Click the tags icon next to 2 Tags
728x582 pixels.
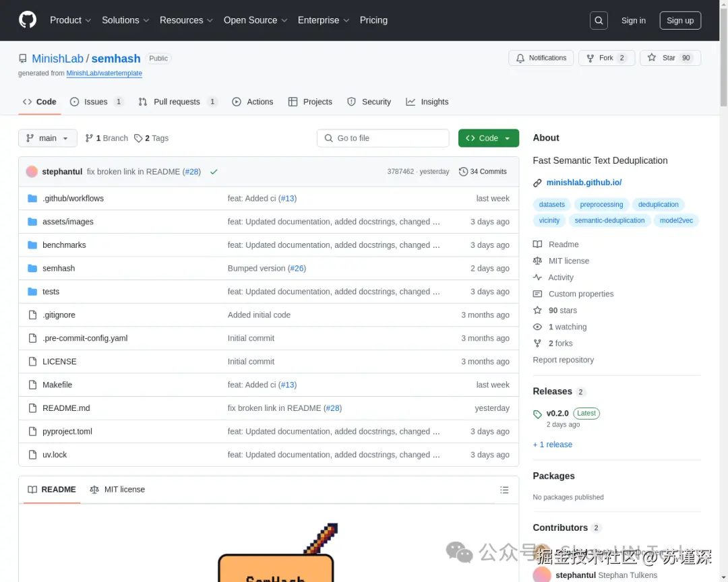138,138
